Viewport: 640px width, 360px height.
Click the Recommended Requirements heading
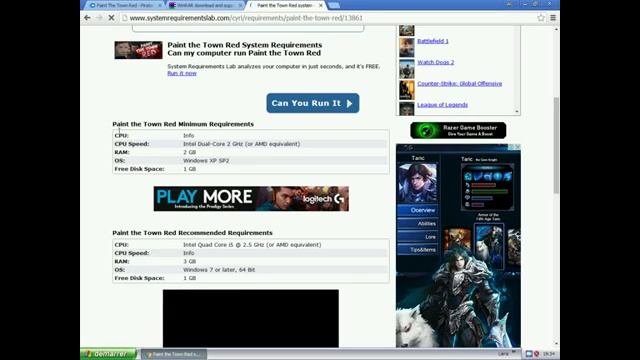(192, 233)
